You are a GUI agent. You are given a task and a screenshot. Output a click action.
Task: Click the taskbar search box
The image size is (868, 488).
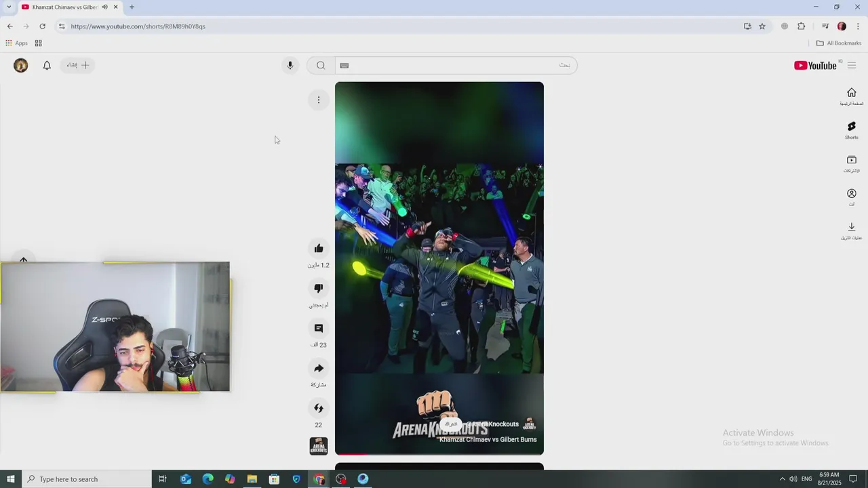(86, 479)
